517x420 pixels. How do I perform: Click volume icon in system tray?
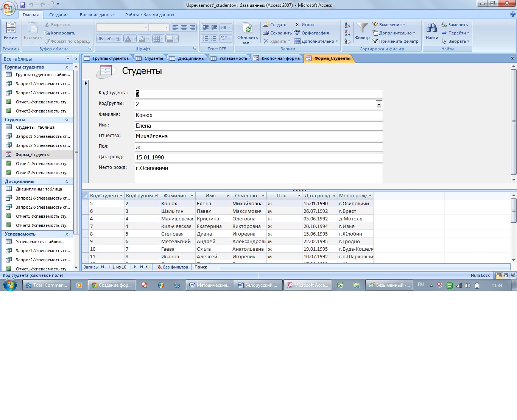pos(467,286)
